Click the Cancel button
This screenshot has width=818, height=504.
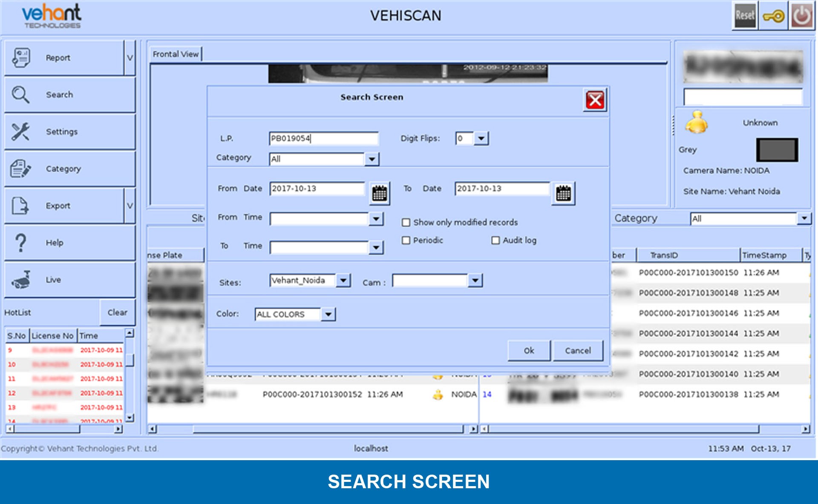pos(578,350)
